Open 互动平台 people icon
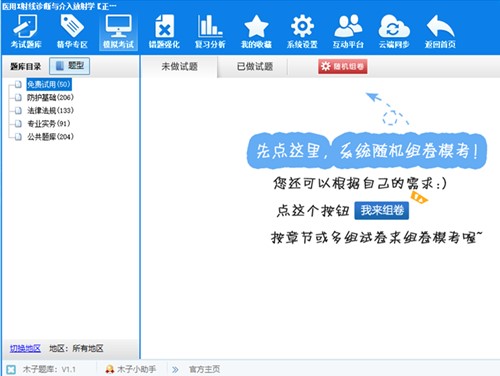500x376 pixels. [348, 32]
